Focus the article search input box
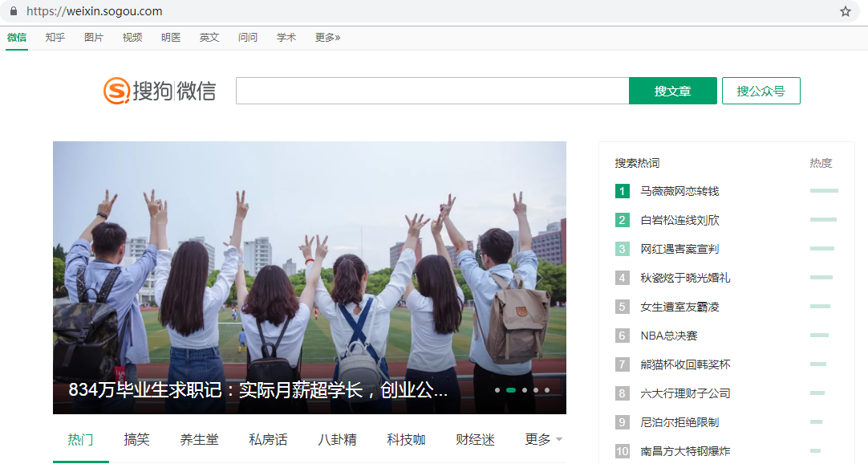The image size is (868, 464). click(432, 91)
